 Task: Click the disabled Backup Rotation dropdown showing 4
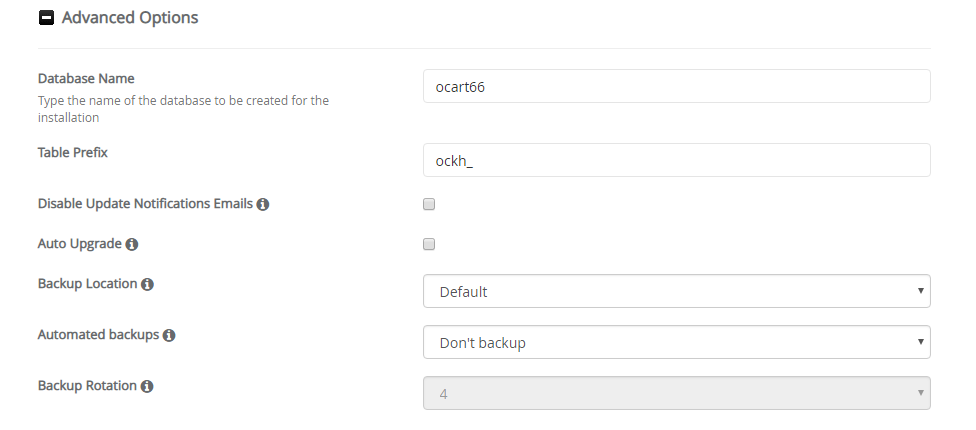coord(677,393)
